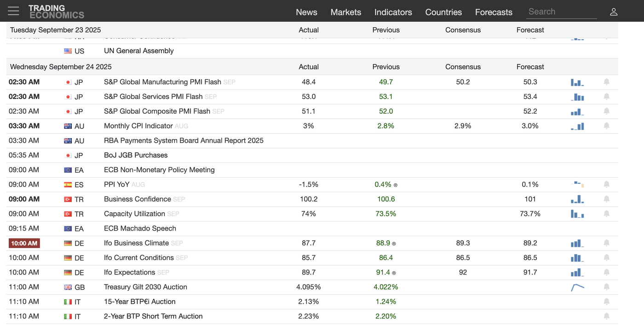Viewport: 644px width, 325px height.
Task: Open the hamburger menu icon
Action: (13, 11)
